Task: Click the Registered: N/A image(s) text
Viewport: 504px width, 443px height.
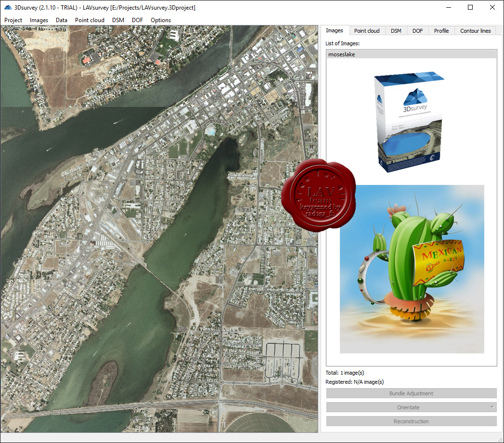Action: click(355, 381)
